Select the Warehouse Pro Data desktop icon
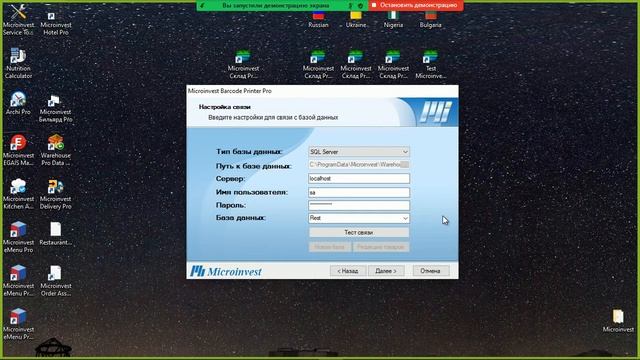This screenshot has height=360, width=640. [x=56, y=150]
